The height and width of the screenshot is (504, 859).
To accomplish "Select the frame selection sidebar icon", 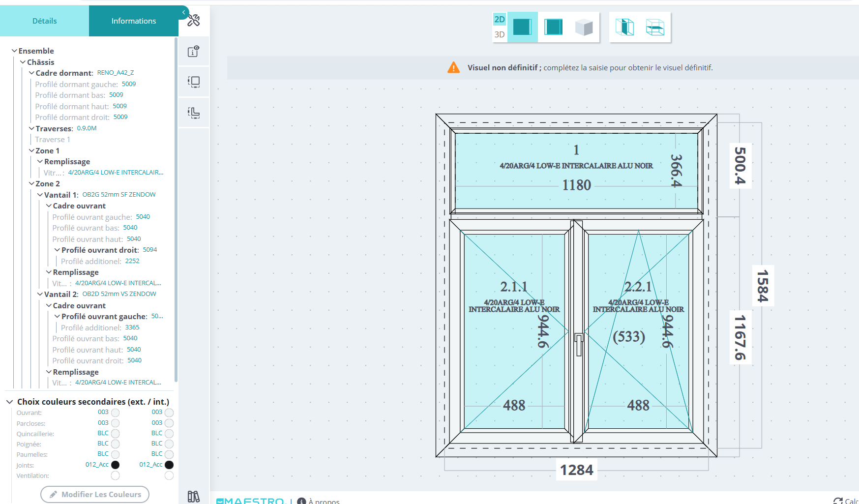I will [194, 82].
